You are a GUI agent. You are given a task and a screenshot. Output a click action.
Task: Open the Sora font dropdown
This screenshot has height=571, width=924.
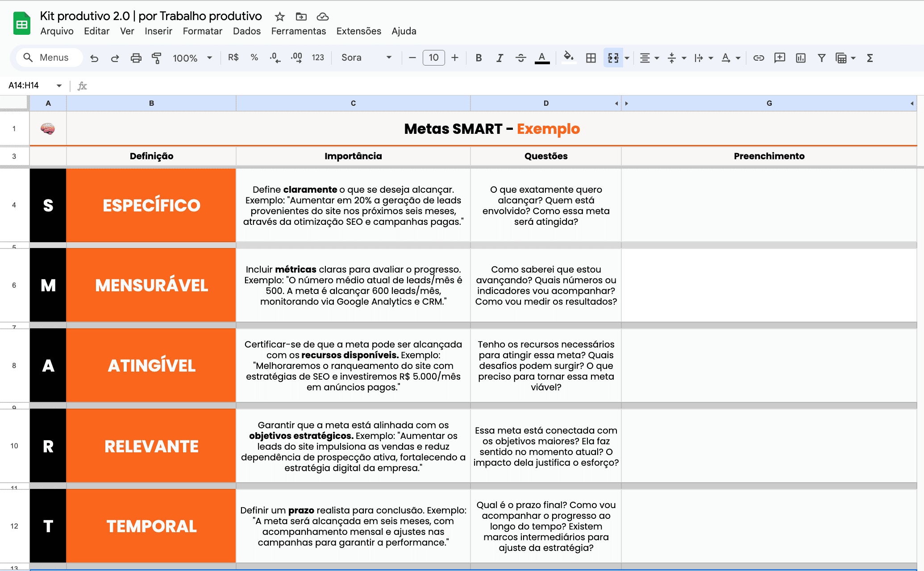point(366,58)
